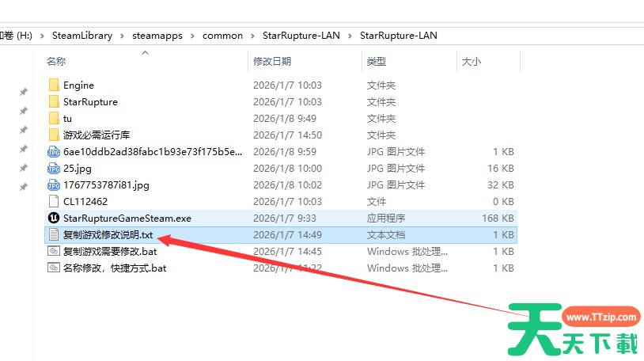The height and width of the screenshot is (361, 644).
Task: Sort by the 大小 column header
Action: pos(471,61)
